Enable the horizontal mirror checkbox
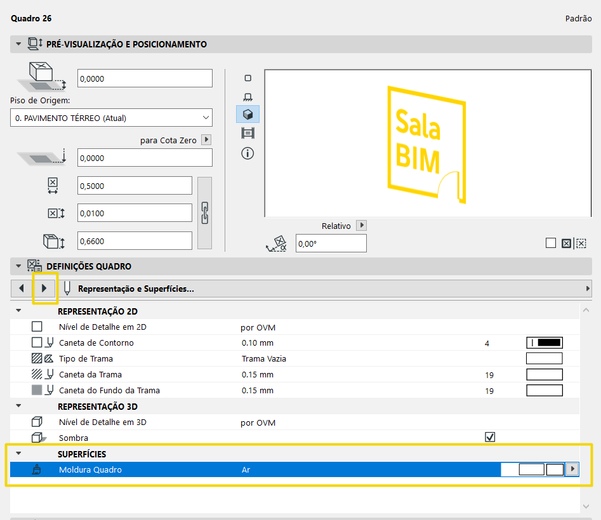The height and width of the screenshot is (520, 601). [x=565, y=243]
